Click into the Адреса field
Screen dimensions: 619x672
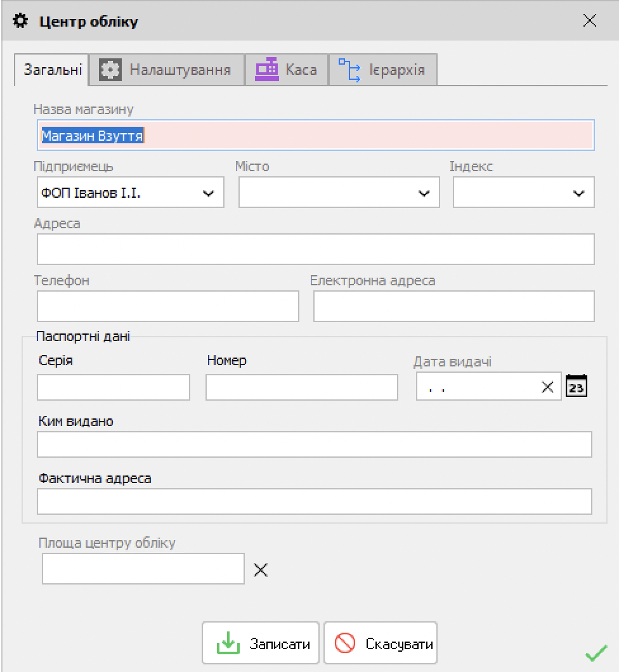315,249
